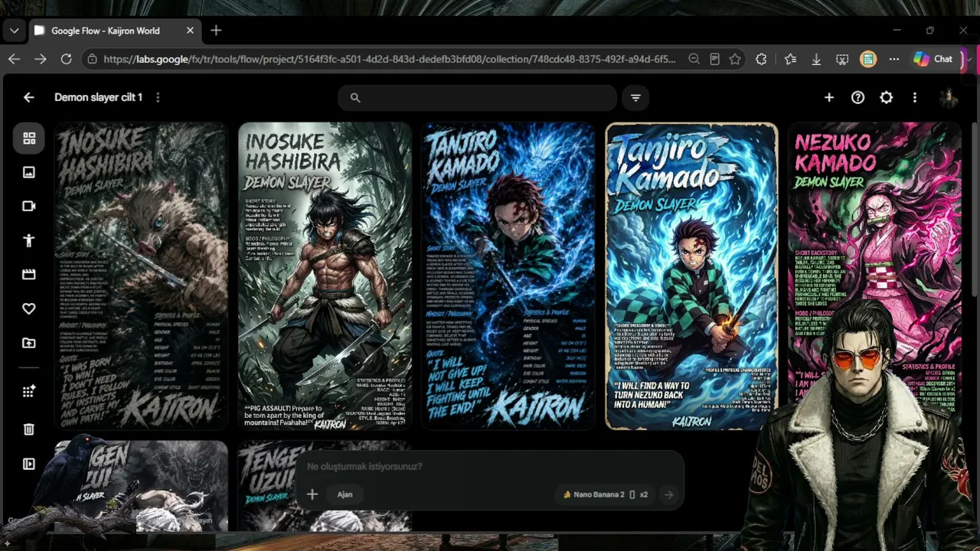Show favorites via the heart icon
The width and height of the screenshot is (980, 551).
(x=29, y=308)
